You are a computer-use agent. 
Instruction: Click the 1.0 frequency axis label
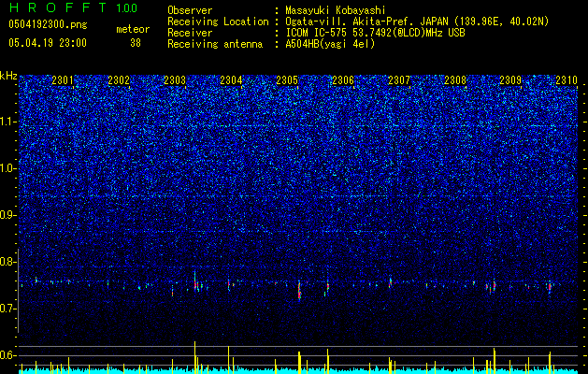tap(8, 168)
